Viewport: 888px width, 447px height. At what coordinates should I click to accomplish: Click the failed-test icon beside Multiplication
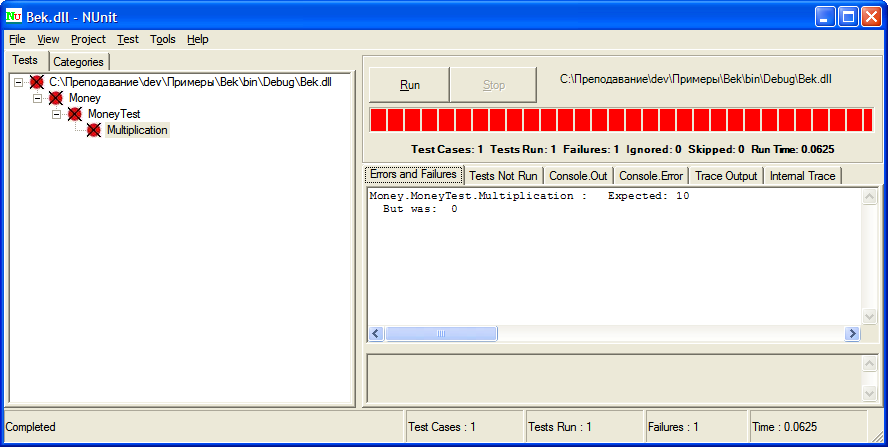[94, 130]
